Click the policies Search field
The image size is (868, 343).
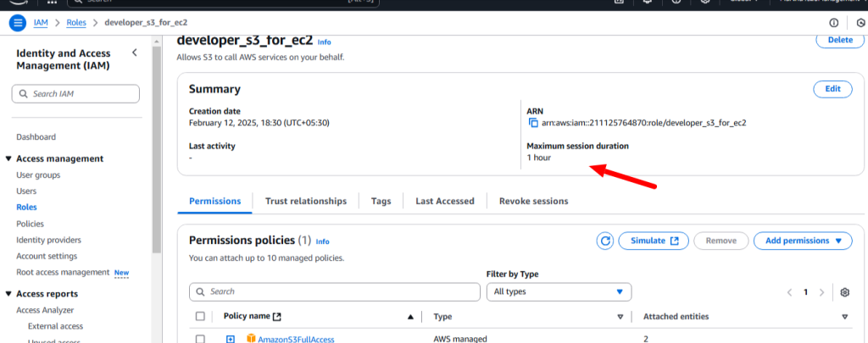[334, 291]
